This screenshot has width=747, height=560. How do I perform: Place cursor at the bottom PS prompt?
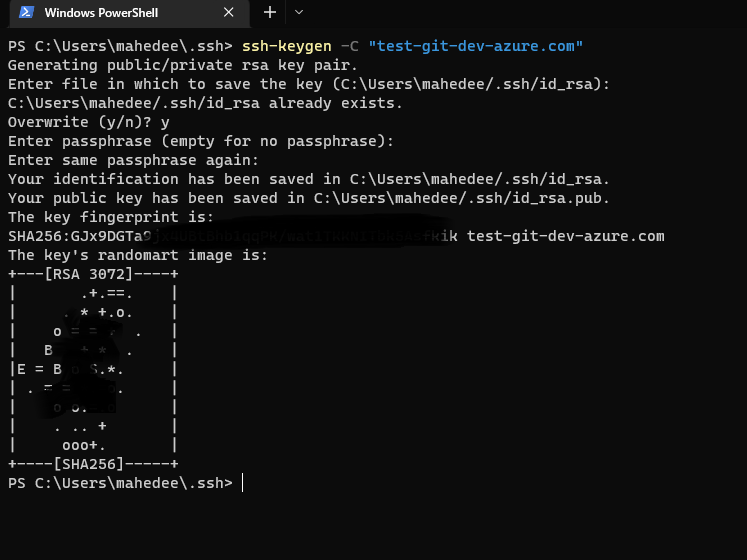[243, 483]
